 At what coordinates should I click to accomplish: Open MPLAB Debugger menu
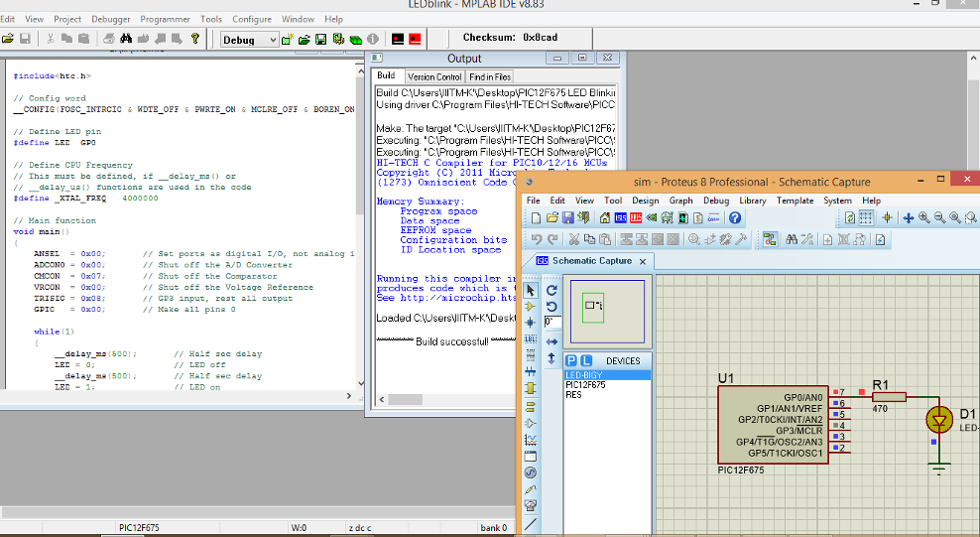coord(111,20)
